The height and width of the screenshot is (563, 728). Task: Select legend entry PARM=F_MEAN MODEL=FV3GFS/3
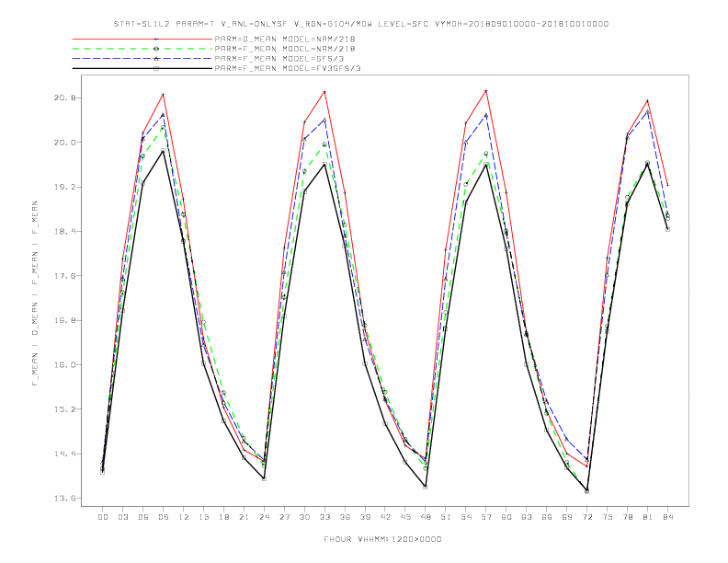(x=288, y=68)
